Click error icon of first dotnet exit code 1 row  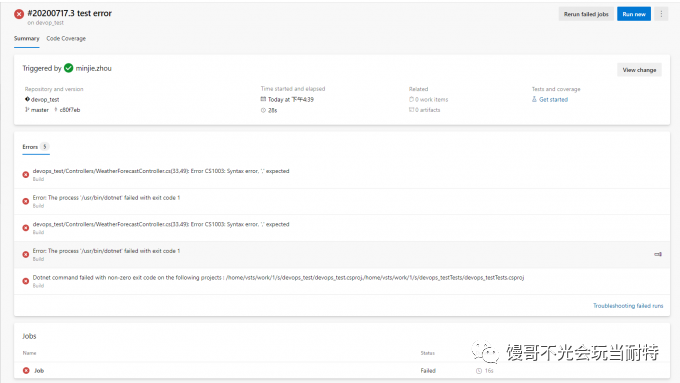coord(26,201)
